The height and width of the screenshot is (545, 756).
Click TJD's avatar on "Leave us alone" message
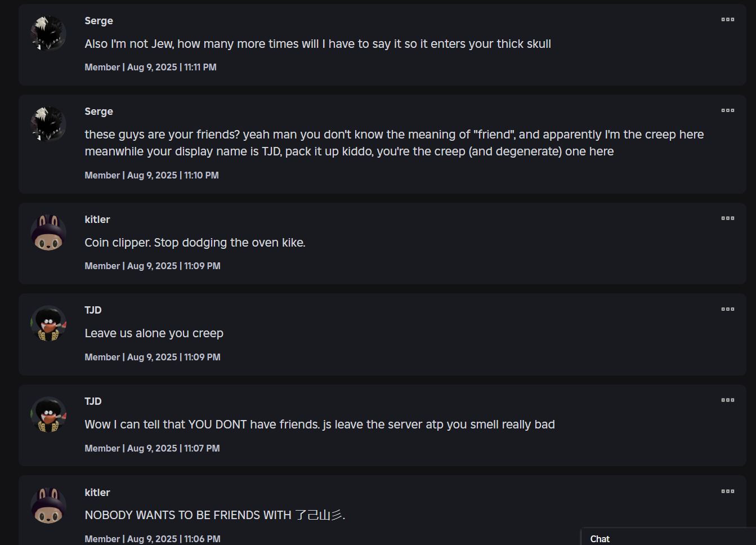tap(48, 323)
